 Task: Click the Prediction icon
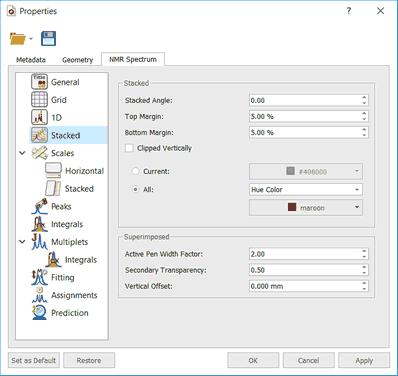click(39, 313)
